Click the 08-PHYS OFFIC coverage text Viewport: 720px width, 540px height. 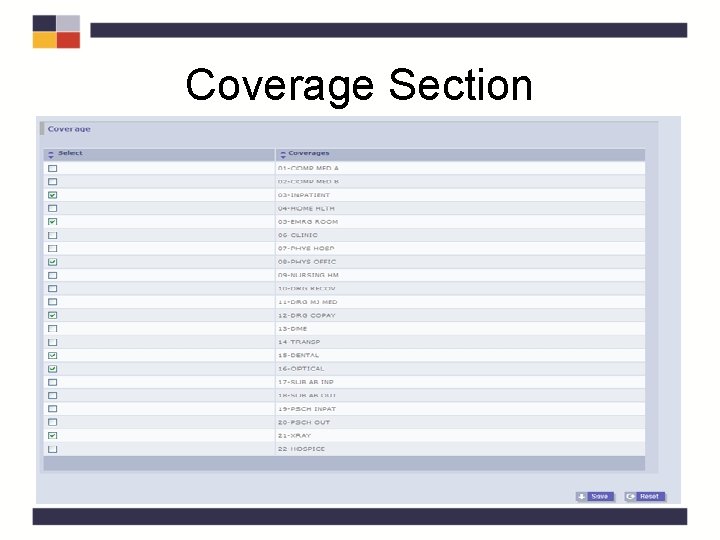pyautogui.click(x=307, y=262)
